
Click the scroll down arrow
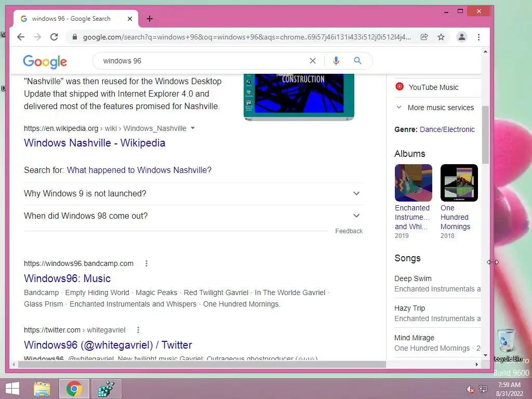tap(486, 355)
